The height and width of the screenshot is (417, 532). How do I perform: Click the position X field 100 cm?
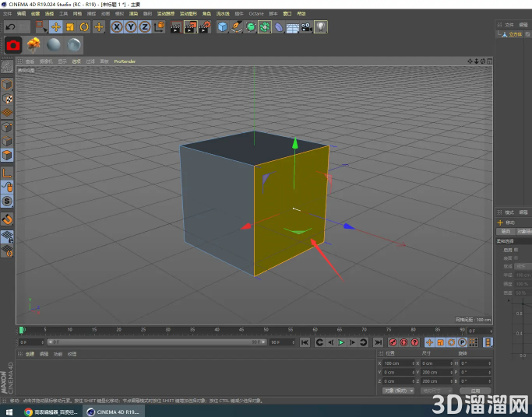tap(399, 363)
